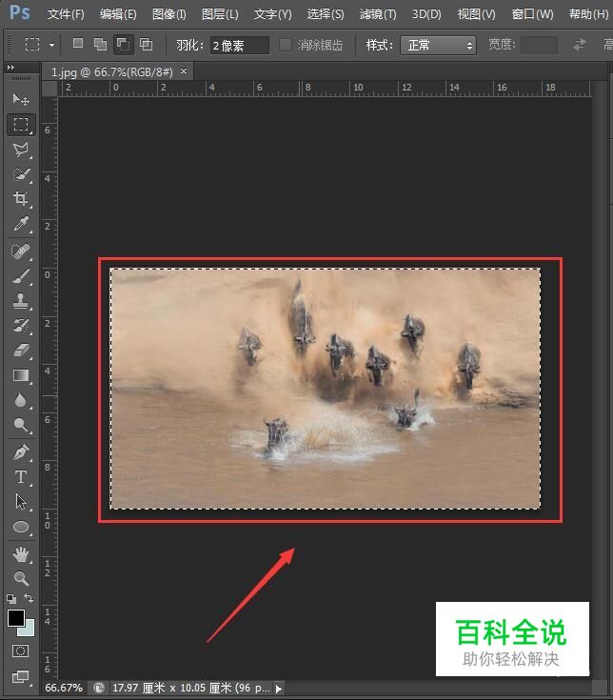Close the 1.jpg document tab
The image size is (613, 700).
pos(184,71)
